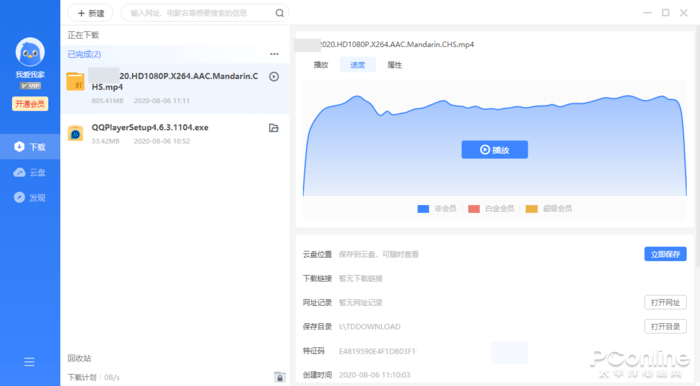Click the 开通会员 button
The width and height of the screenshot is (700, 386).
(x=30, y=104)
